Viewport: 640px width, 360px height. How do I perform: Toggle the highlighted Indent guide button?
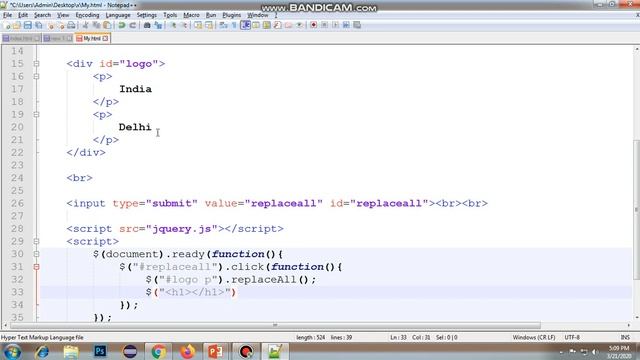click(245, 25)
